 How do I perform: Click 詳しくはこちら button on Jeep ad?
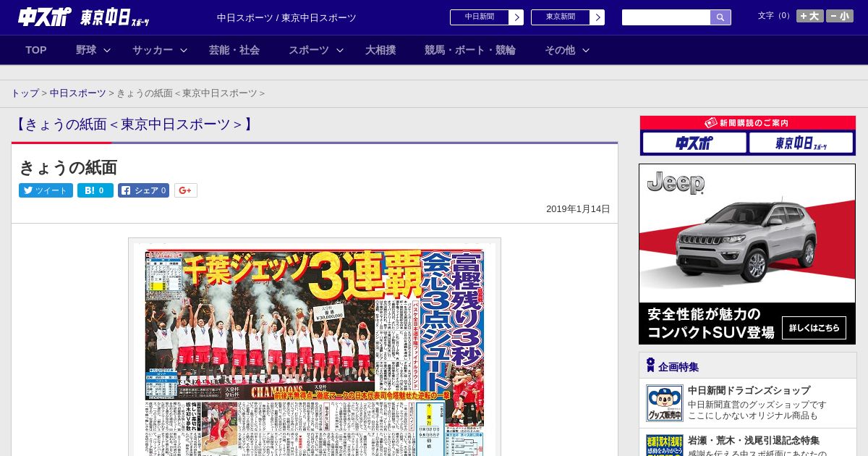pyautogui.click(x=814, y=328)
